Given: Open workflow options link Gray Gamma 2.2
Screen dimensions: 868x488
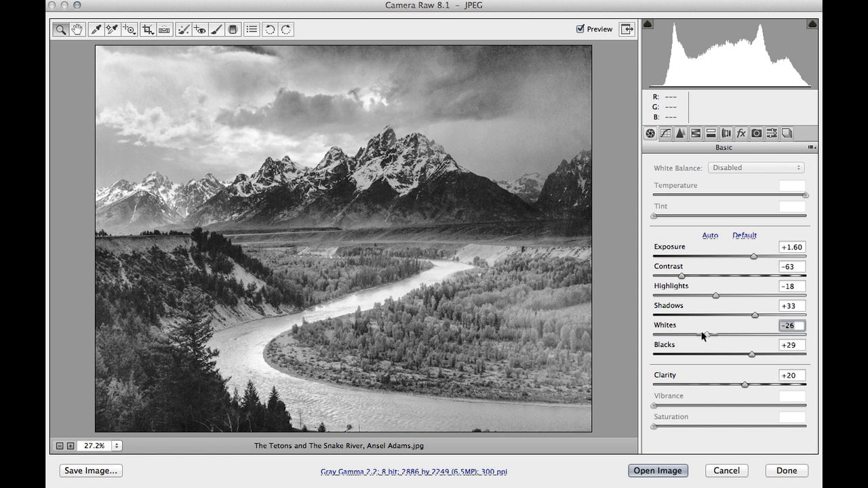Looking at the screenshot, I should [414, 472].
